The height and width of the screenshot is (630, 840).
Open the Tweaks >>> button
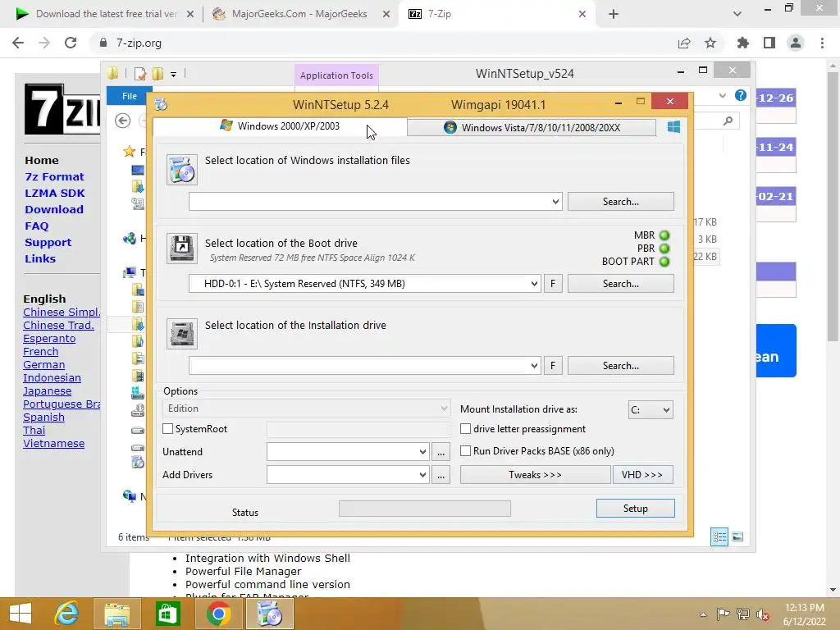[535, 475]
